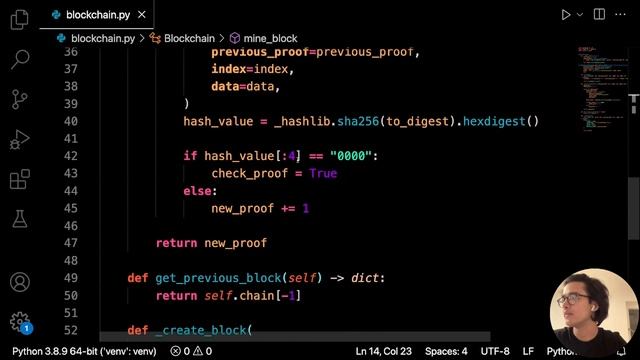This screenshot has height=360, width=640.
Task: Open the Search view
Action: click(x=19, y=60)
